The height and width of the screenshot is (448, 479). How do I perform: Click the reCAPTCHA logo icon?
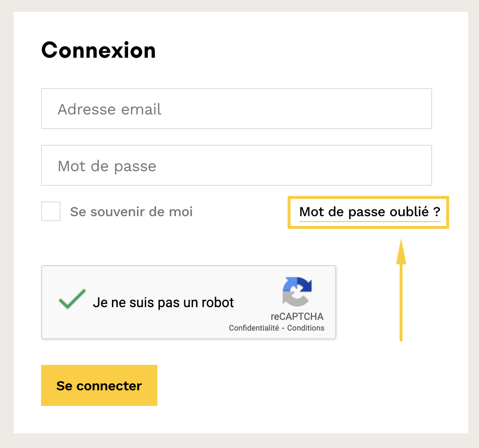[x=297, y=292]
